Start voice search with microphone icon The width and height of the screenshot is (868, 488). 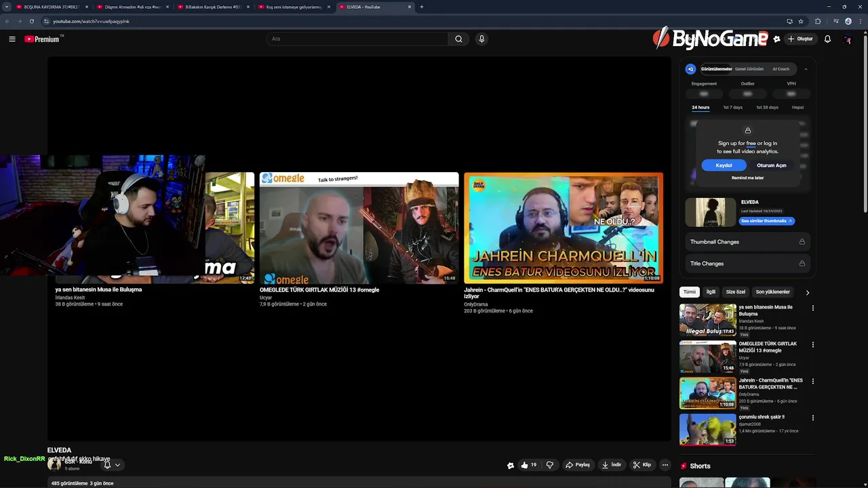[x=481, y=39]
